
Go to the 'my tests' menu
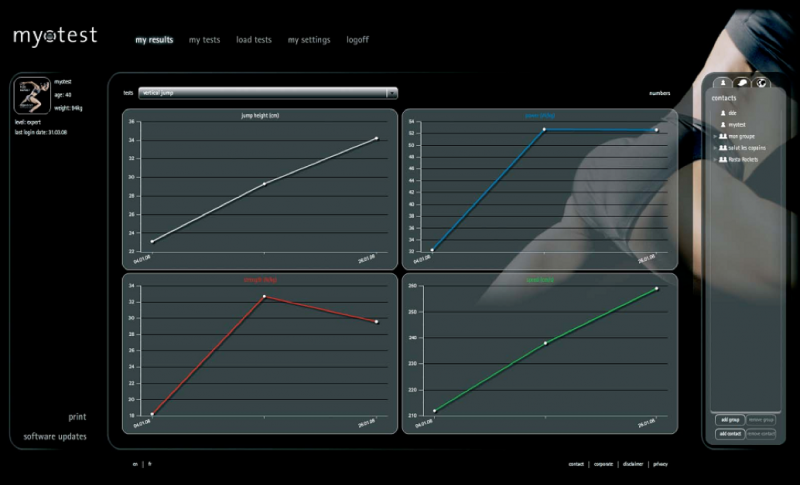pyautogui.click(x=204, y=40)
